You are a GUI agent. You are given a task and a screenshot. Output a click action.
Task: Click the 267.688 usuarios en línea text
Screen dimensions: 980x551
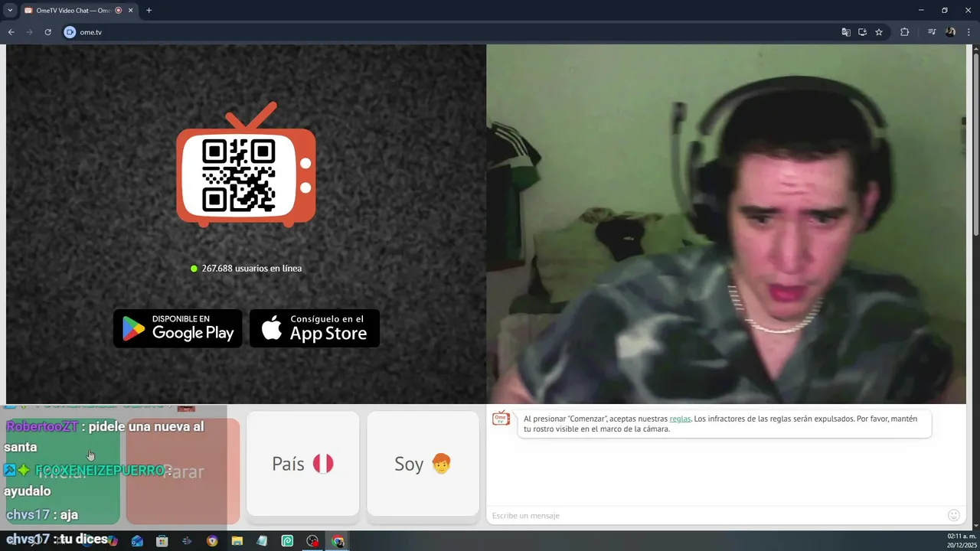coord(251,269)
